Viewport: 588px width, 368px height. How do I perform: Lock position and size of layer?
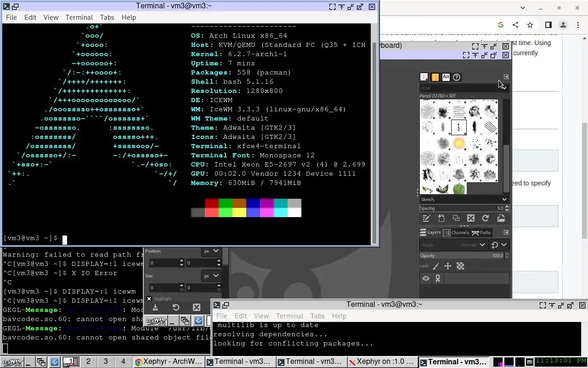pos(448,266)
